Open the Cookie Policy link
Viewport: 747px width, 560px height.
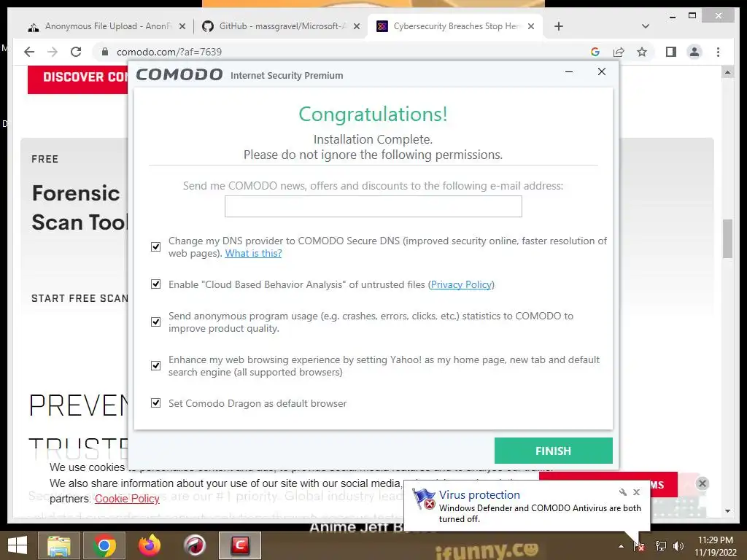127,499
